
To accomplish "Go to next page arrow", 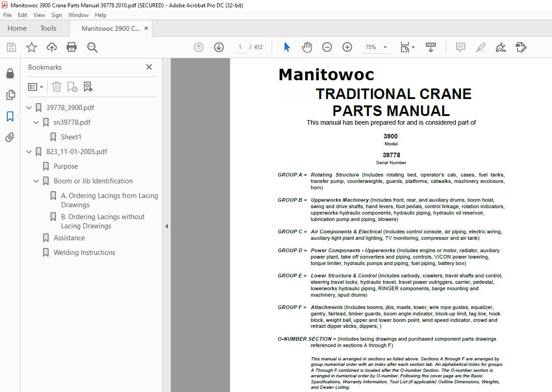I will click(219, 47).
